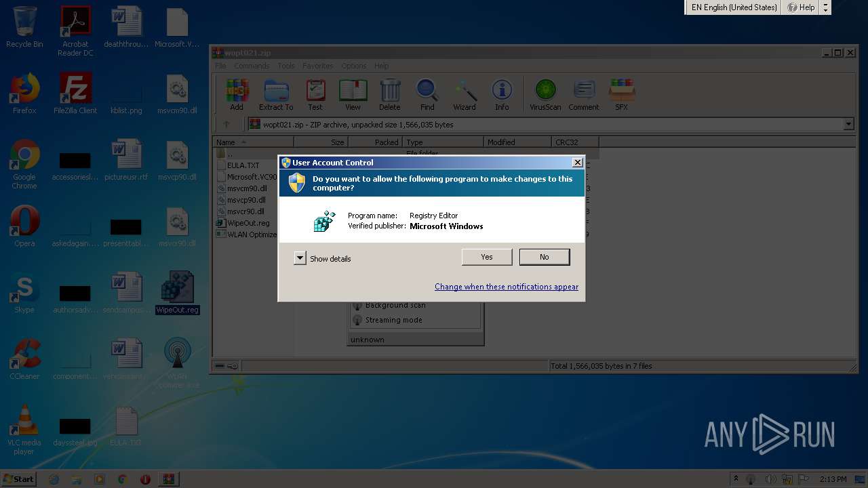Select the WipeOut.reg desktop icon
This screenshot has height=488, width=868.
click(178, 293)
